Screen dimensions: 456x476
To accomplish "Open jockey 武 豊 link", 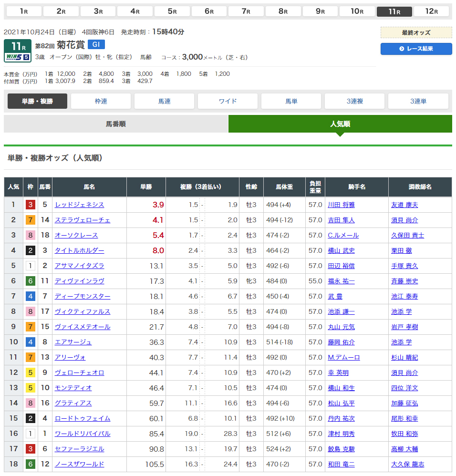I will (335, 296).
